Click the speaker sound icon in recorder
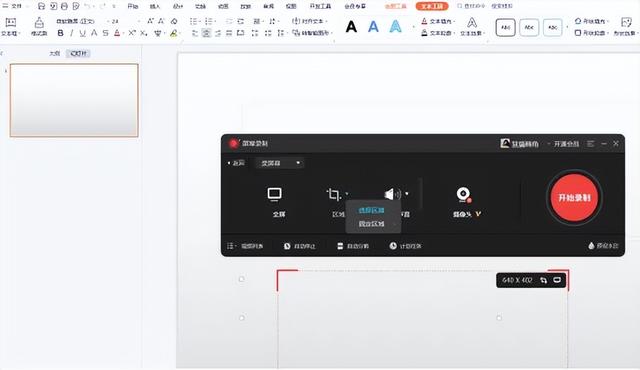640x370 pixels. 393,194
